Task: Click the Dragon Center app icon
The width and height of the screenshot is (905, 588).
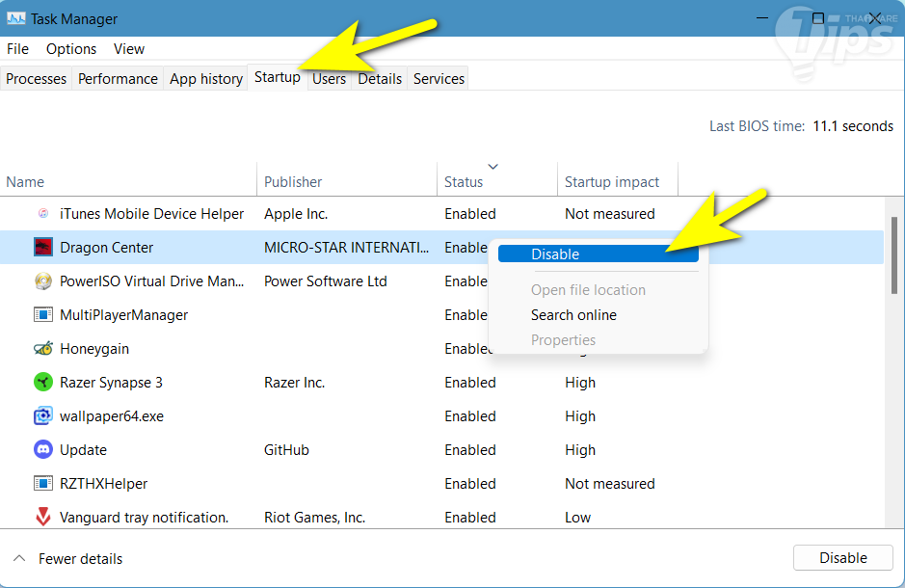Action: click(x=42, y=248)
